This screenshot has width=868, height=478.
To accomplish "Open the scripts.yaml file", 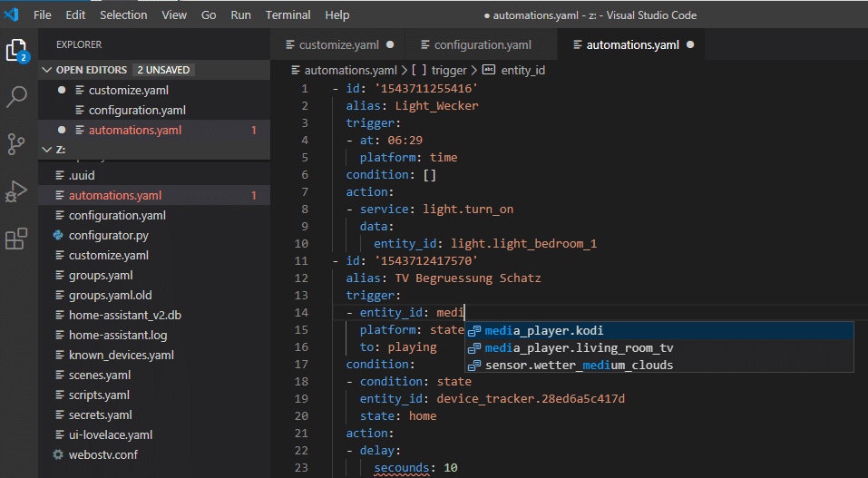I will point(154,395).
